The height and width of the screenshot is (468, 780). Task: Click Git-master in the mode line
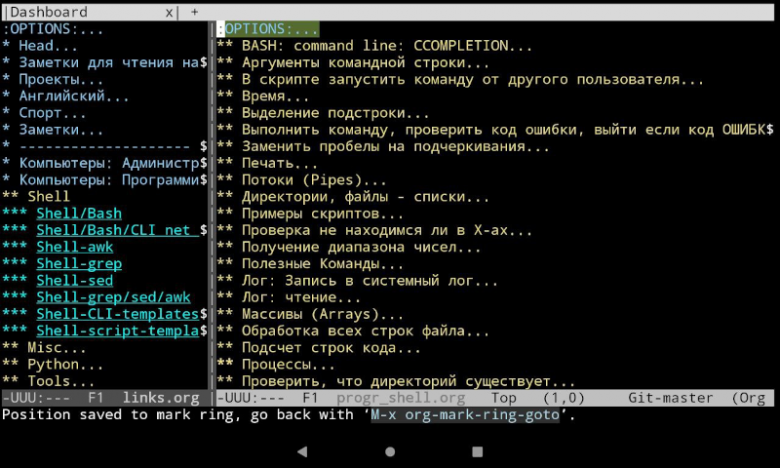click(670, 398)
